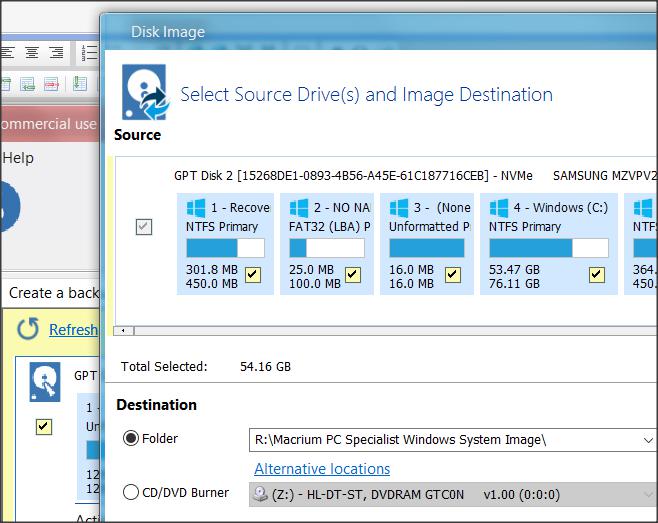Click the Disk Image window title
The height and width of the screenshot is (523, 658).
point(168,32)
